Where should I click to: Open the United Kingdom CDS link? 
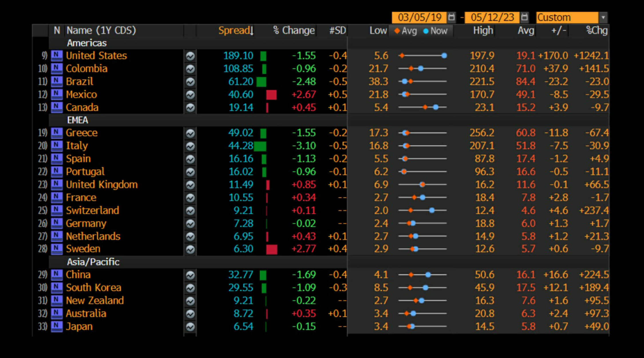pos(102,185)
